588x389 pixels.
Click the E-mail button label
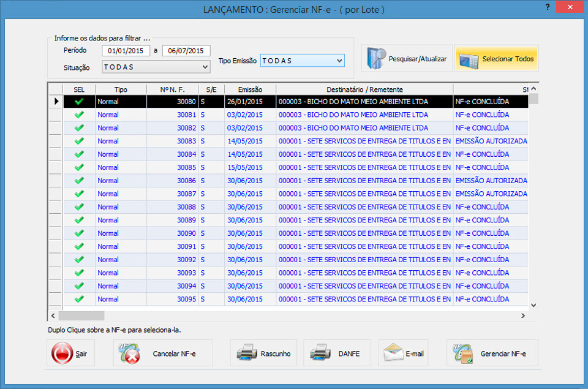pyautogui.click(x=415, y=353)
